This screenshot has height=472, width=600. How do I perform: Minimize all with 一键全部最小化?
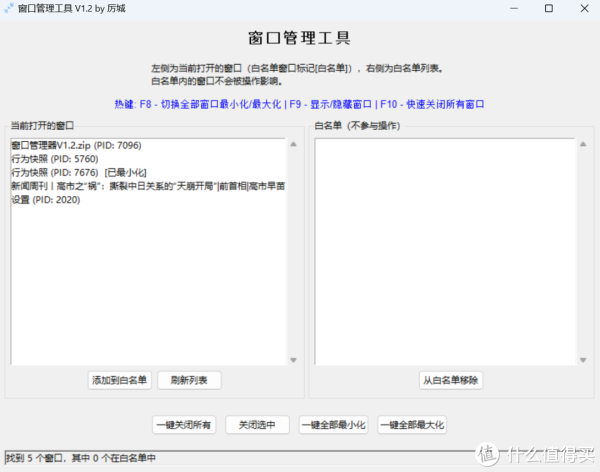click(334, 425)
